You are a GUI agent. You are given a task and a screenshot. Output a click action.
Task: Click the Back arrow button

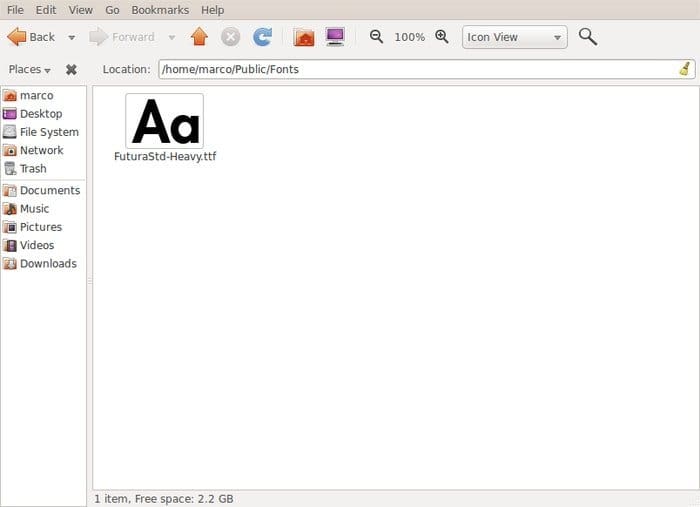31,37
